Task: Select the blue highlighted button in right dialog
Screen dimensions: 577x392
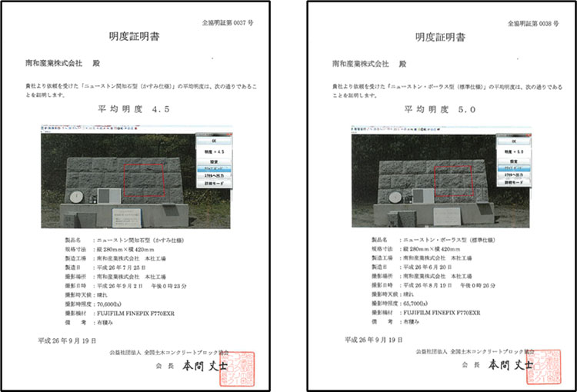Action: click(x=514, y=168)
